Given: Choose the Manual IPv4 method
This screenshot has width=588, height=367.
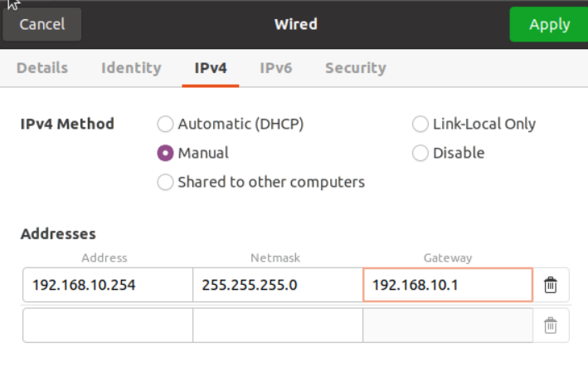Looking at the screenshot, I should (x=166, y=154).
